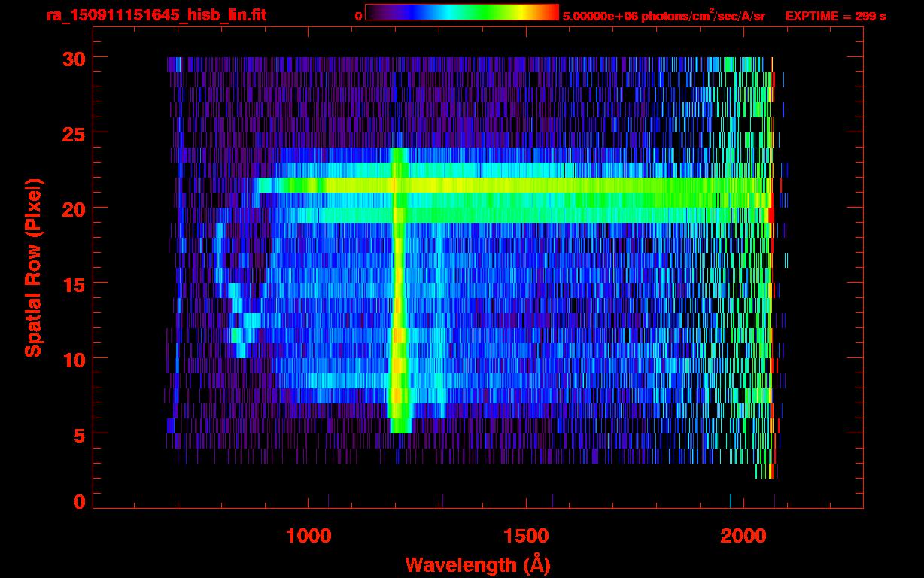The image size is (924, 578).
Task: Click the x-axis tick label 2000
Action: [x=743, y=536]
